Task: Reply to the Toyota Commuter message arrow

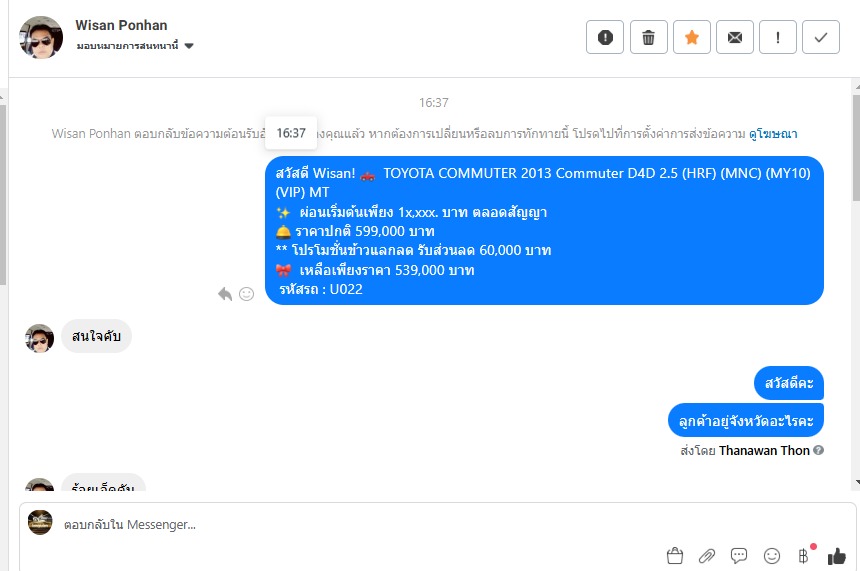Action: pos(225,294)
